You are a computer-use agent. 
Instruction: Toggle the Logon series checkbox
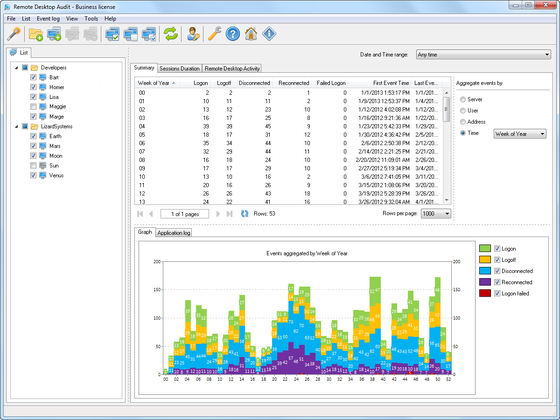[497, 248]
